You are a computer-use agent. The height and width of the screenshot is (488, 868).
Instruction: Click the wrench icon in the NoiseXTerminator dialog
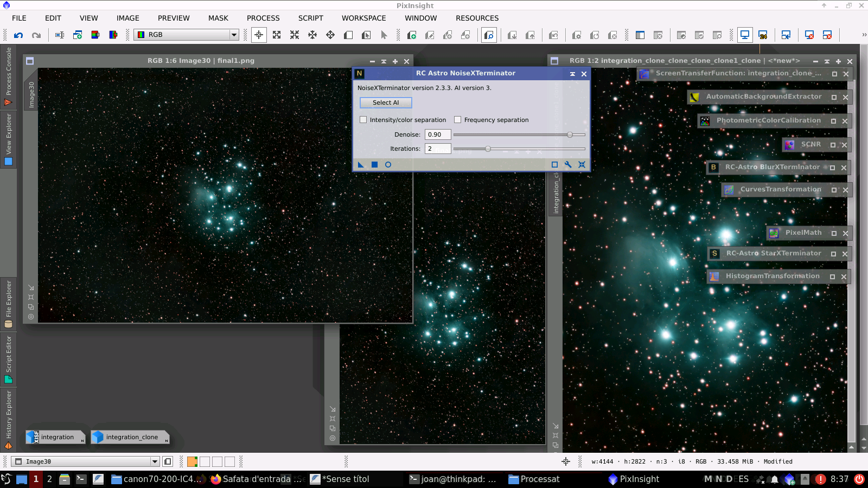[567, 164]
